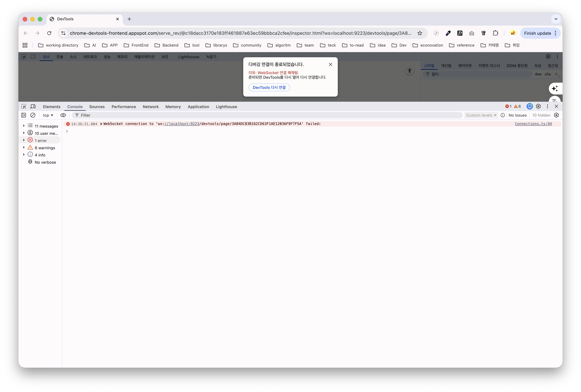
Task: Open DevTools three-dot customize menu
Action: click(x=547, y=106)
